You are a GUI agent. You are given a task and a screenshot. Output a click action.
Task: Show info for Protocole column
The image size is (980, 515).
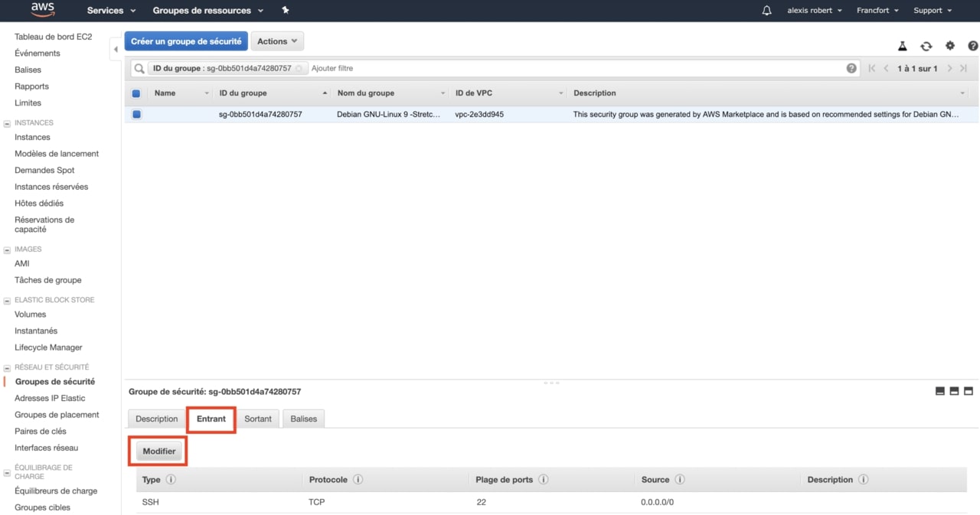[x=358, y=480]
